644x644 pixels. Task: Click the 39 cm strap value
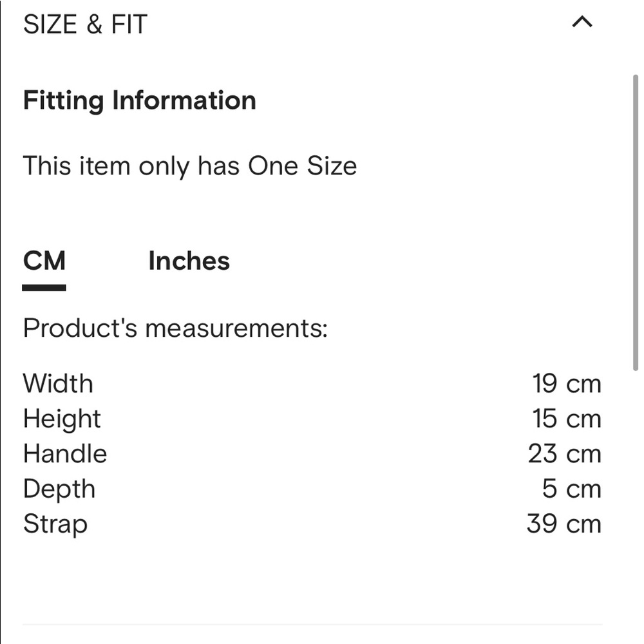pos(563,524)
